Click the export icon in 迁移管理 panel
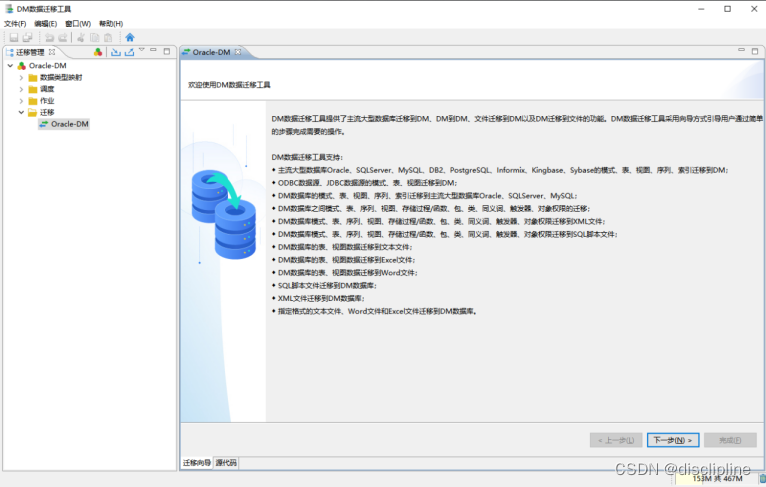 129,52
